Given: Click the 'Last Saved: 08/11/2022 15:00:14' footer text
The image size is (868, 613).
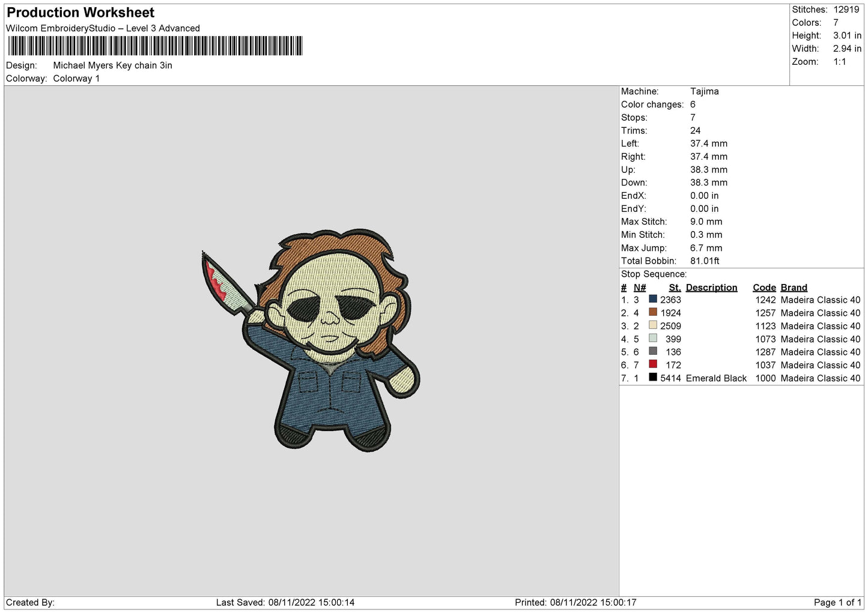Looking at the screenshot, I should 285,603.
